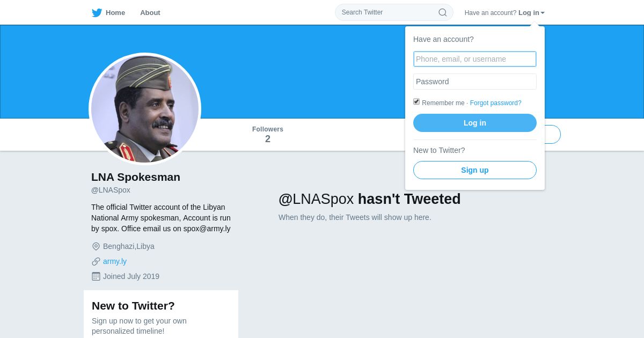
Task: Click the link icon beside army.ly
Action: (96, 261)
